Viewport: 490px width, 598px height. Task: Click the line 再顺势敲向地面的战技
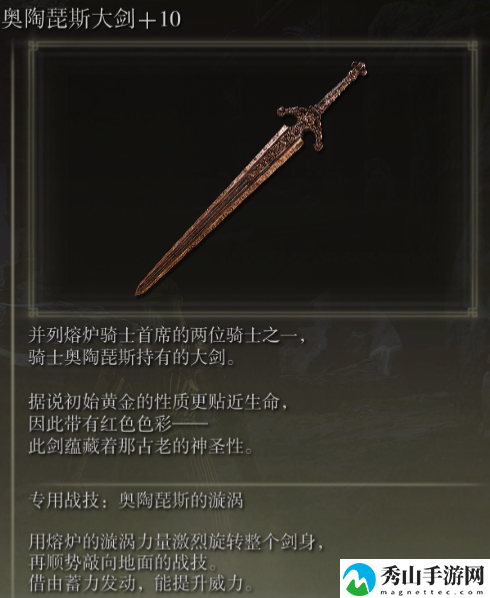124,562
